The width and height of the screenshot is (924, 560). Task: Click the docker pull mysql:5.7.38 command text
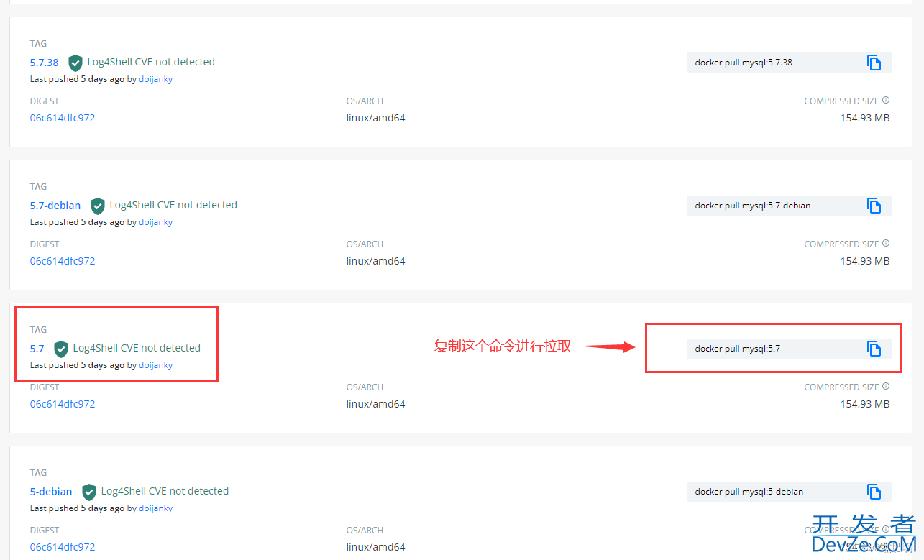pyautogui.click(x=744, y=63)
